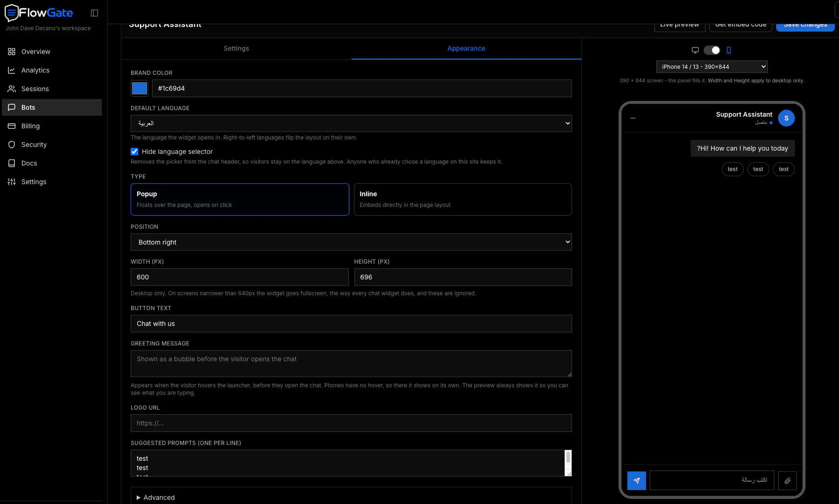Screen dimensions: 839x504
Task: Click the Analytics chart icon
Action: (x=12, y=70)
